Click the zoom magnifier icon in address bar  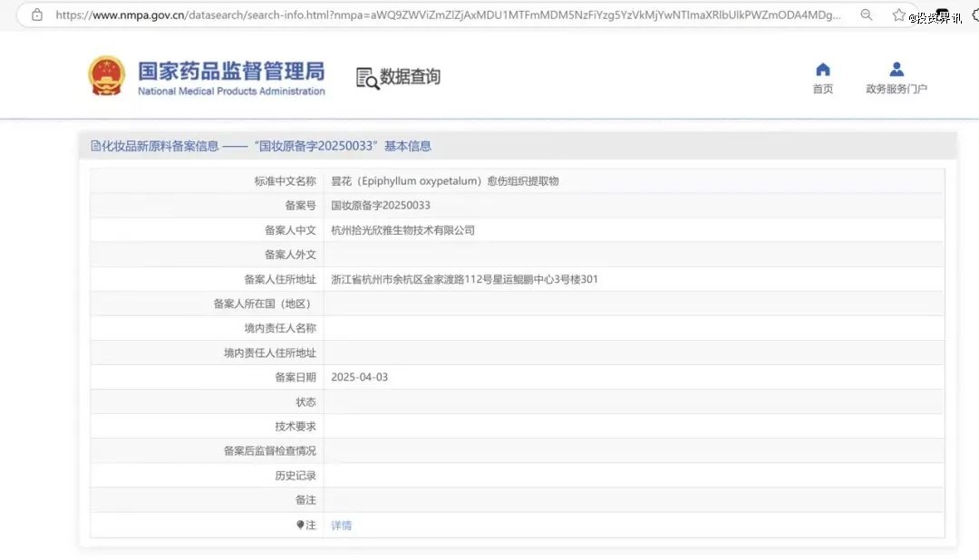(866, 15)
